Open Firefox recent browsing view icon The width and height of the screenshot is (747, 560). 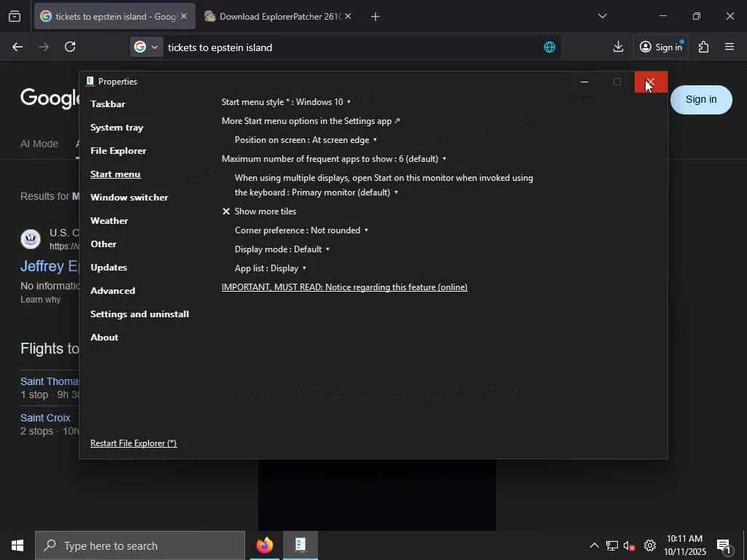coord(15,16)
